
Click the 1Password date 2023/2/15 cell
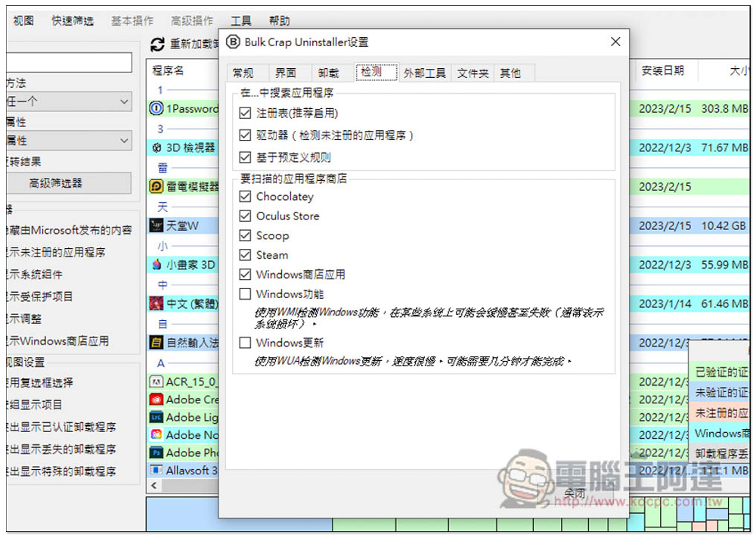665,108
